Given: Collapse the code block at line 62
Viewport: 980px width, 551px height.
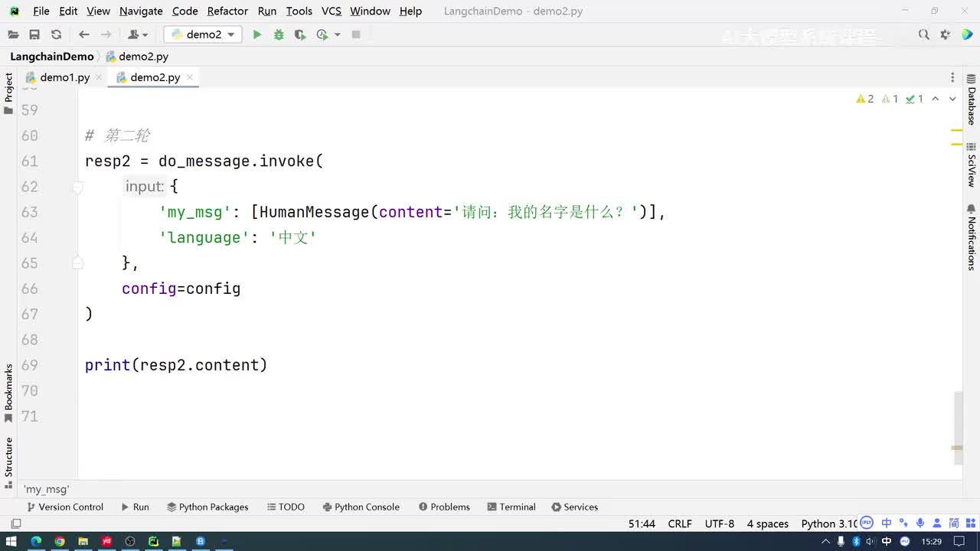Looking at the screenshot, I should (77, 186).
